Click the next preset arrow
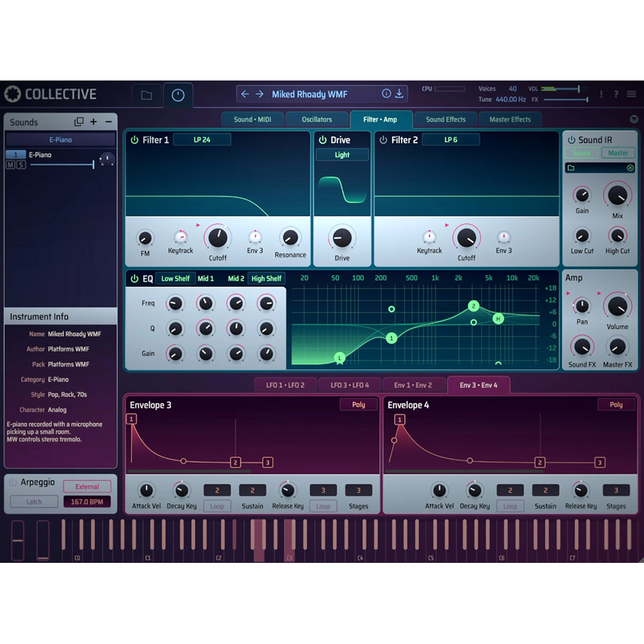The height and width of the screenshot is (644, 644). coord(260,94)
